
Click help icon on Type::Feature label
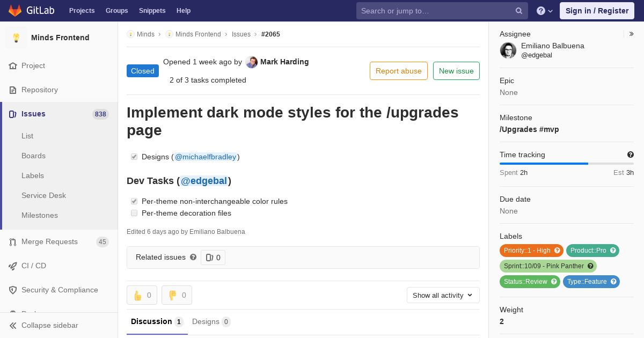pos(613,282)
